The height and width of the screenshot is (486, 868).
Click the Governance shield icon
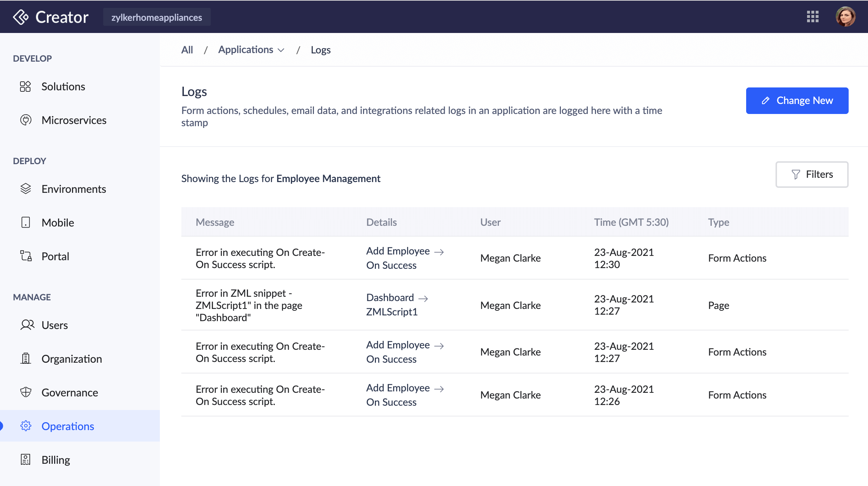tap(25, 392)
